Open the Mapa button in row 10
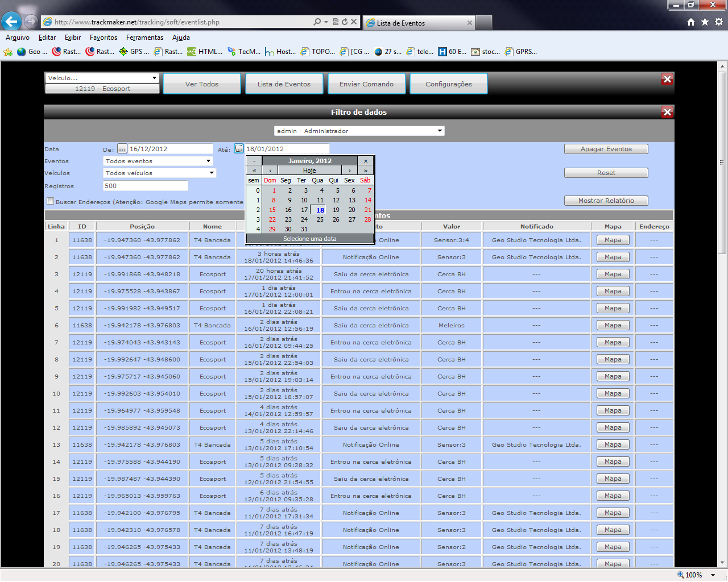This screenshot has width=728, height=582. [613, 393]
